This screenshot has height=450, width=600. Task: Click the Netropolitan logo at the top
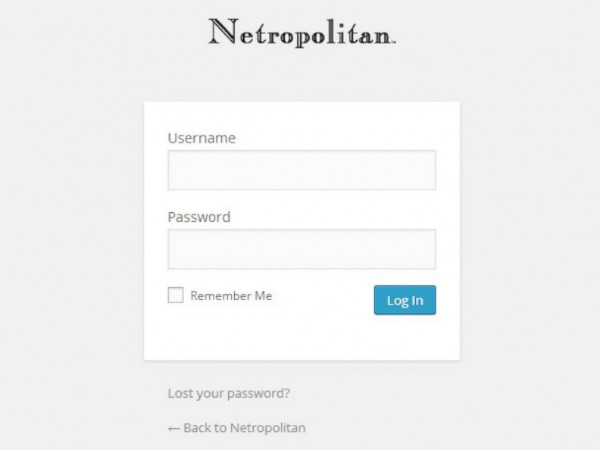(302, 32)
